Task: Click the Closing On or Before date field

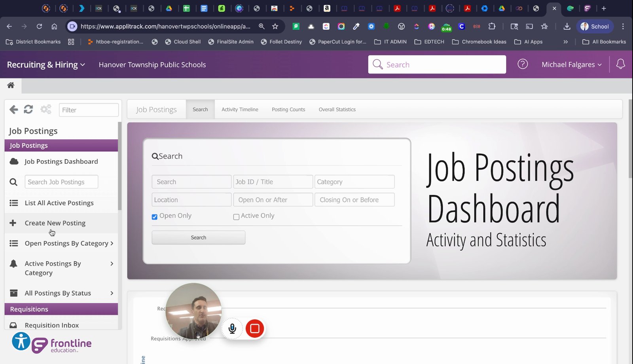Action: point(354,200)
